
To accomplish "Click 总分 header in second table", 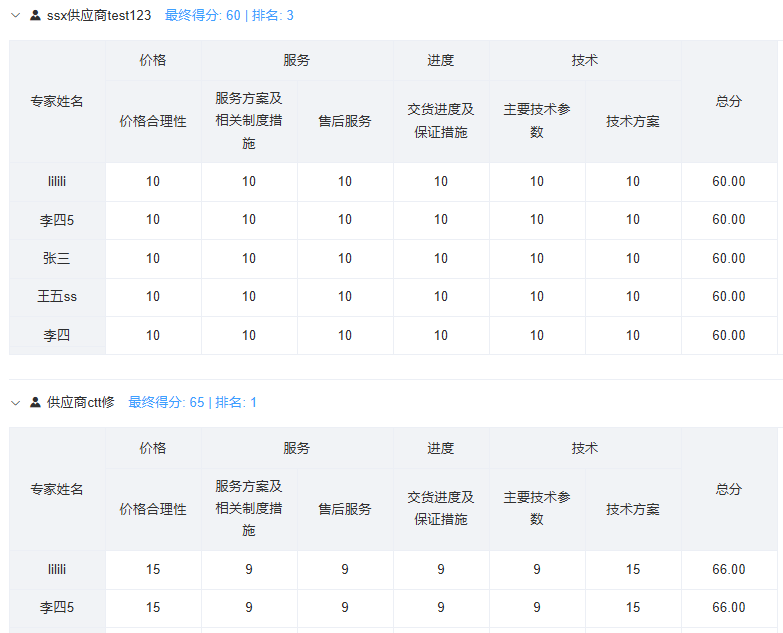I will (729, 489).
